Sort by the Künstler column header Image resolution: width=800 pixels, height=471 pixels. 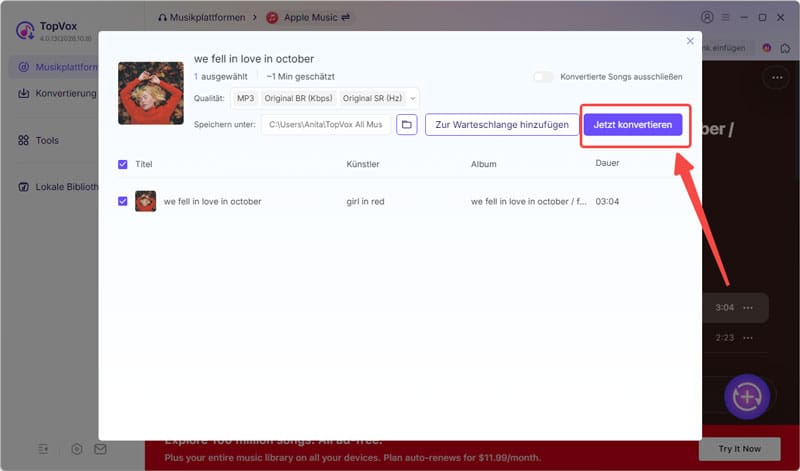point(363,164)
